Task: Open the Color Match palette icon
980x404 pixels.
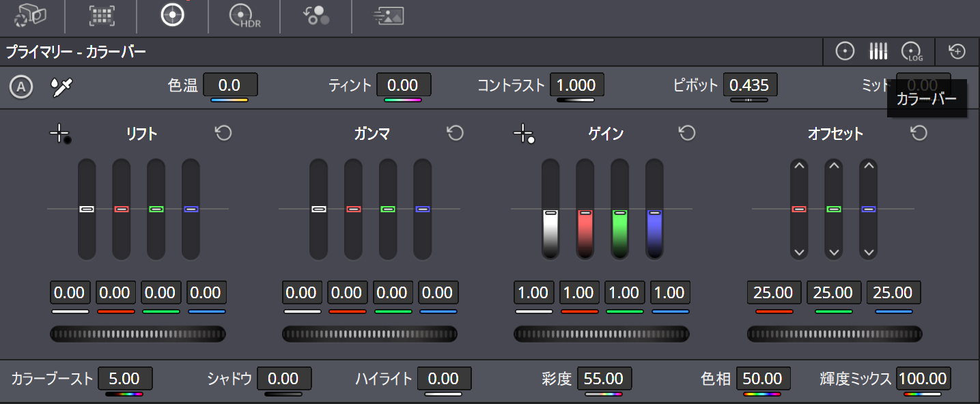Action: pyautogui.click(x=102, y=15)
